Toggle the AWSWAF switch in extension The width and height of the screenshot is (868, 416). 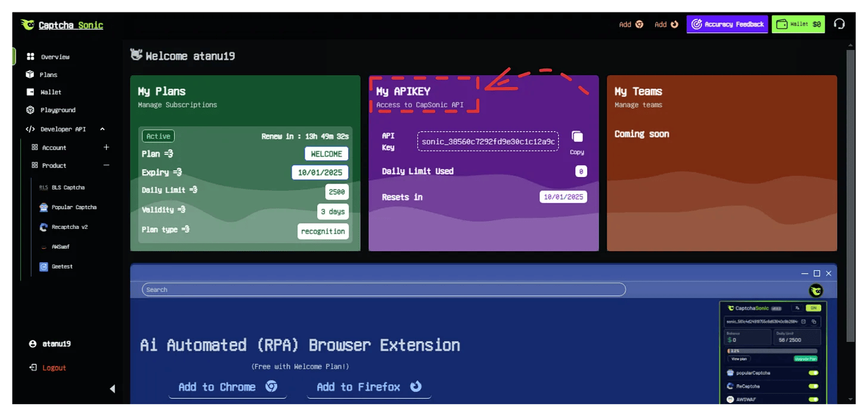click(813, 399)
